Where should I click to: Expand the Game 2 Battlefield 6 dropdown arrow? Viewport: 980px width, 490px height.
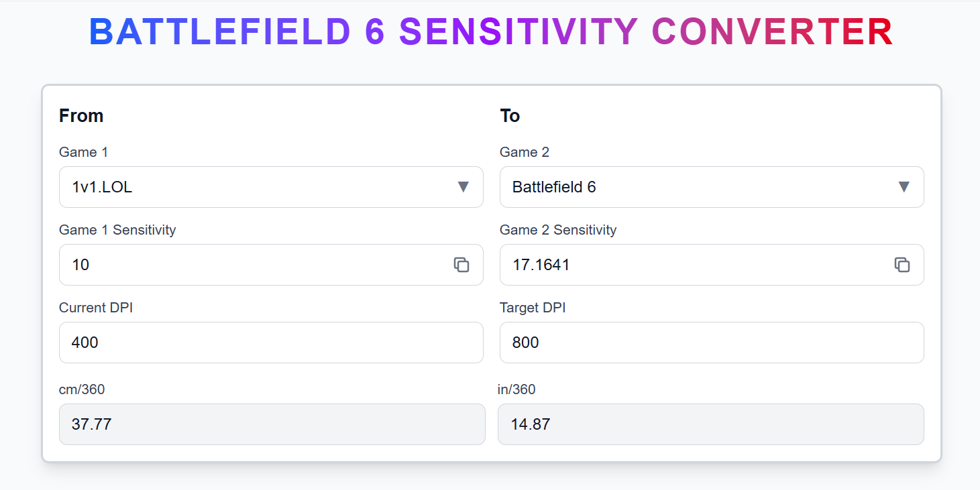pos(904,187)
